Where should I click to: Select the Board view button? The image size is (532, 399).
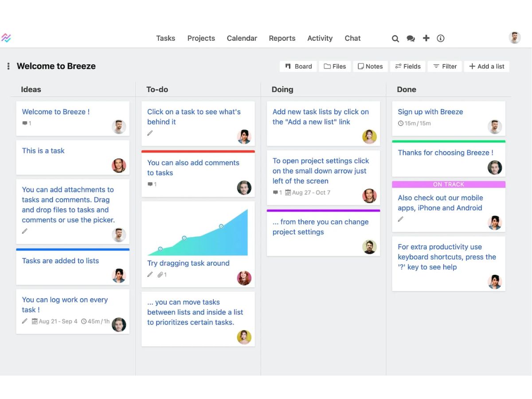click(298, 66)
